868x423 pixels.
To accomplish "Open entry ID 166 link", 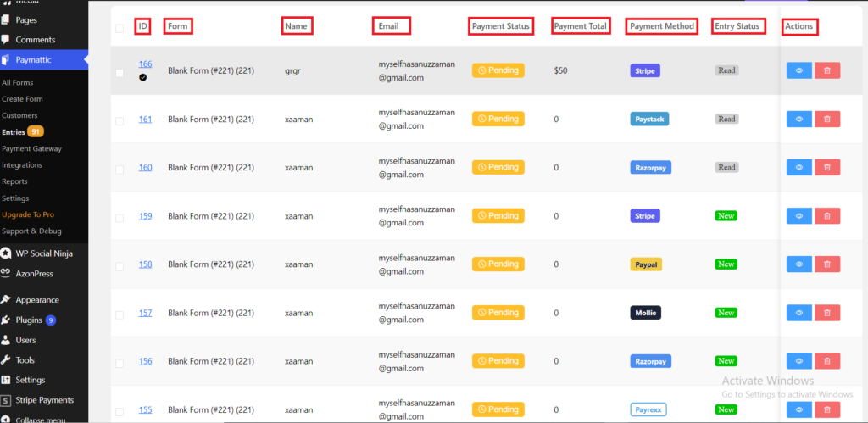I will tap(145, 64).
